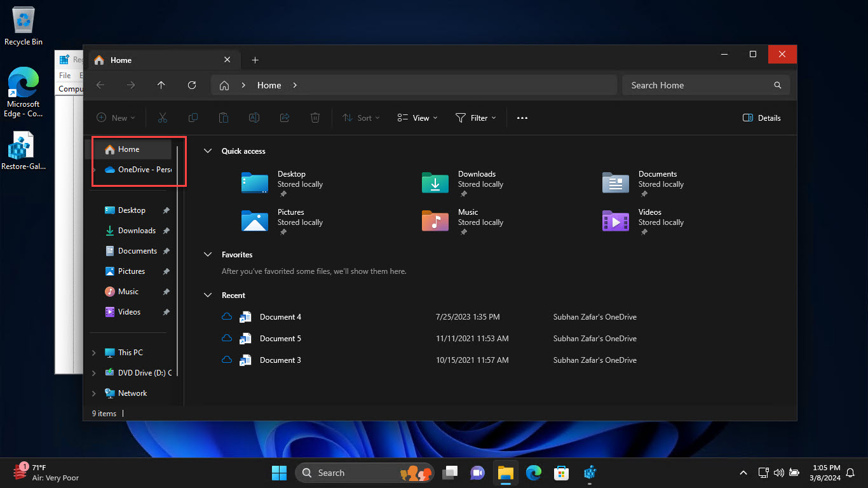Click volume icon in system tray
Image resolution: width=868 pixels, height=488 pixels.
pyautogui.click(x=779, y=473)
